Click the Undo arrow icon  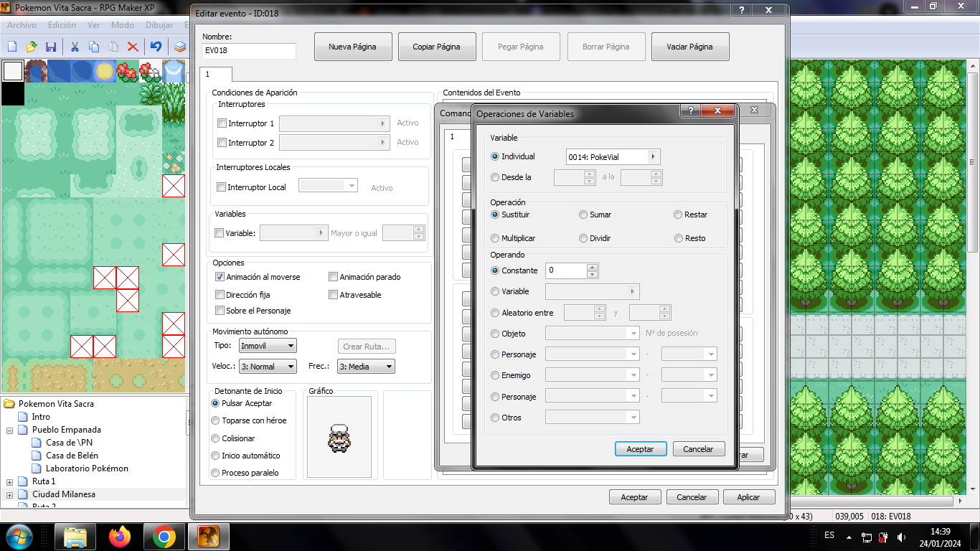[156, 47]
